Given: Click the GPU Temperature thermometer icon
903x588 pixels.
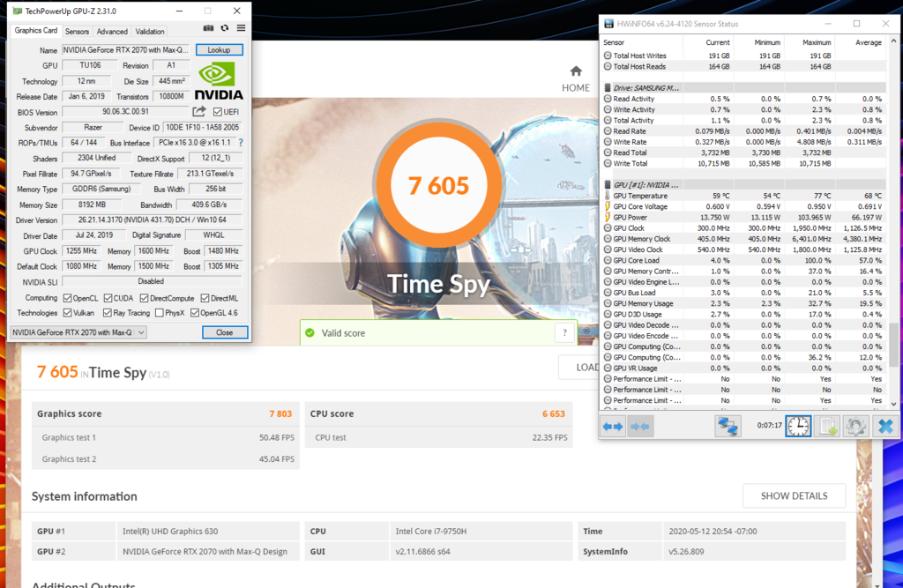Looking at the screenshot, I should click(607, 196).
